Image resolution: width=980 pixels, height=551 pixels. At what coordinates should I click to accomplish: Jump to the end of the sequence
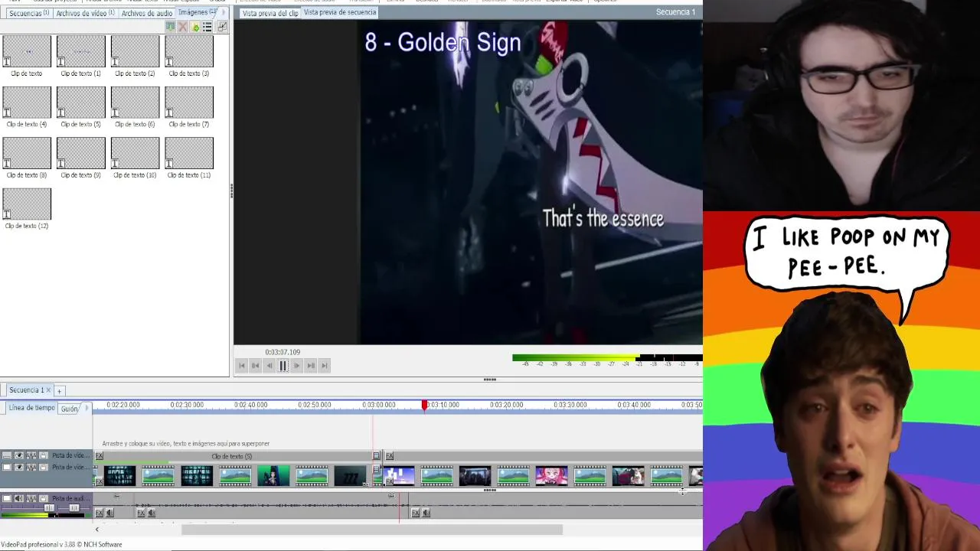[325, 366]
